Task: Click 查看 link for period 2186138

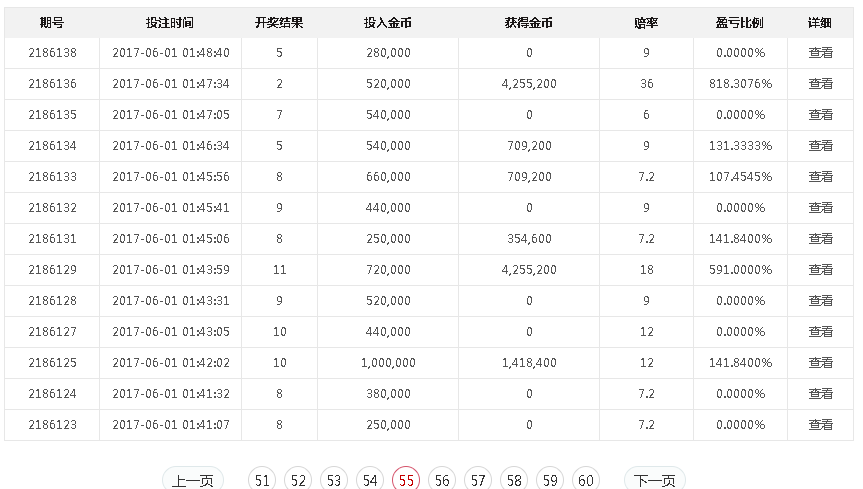Action: click(820, 53)
